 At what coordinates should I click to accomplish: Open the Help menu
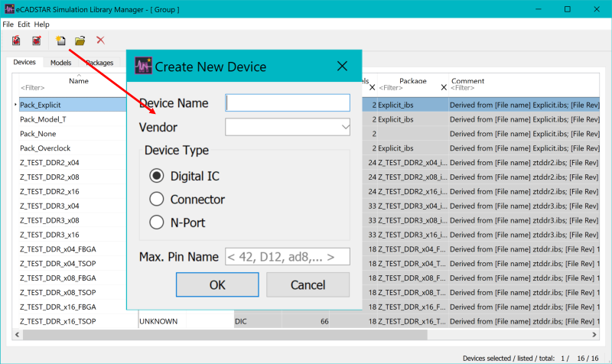pyautogui.click(x=41, y=24)
